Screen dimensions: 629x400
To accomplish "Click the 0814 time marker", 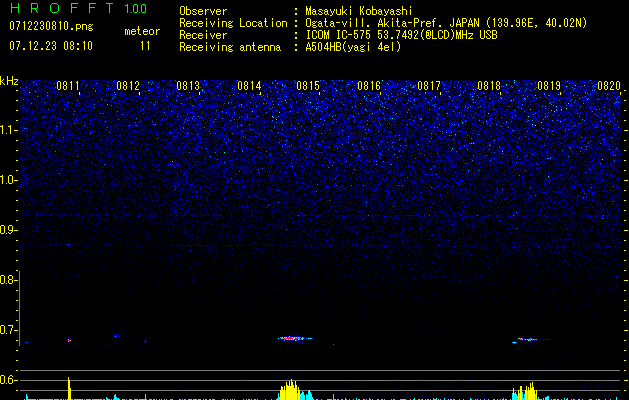I will point(249,86).
